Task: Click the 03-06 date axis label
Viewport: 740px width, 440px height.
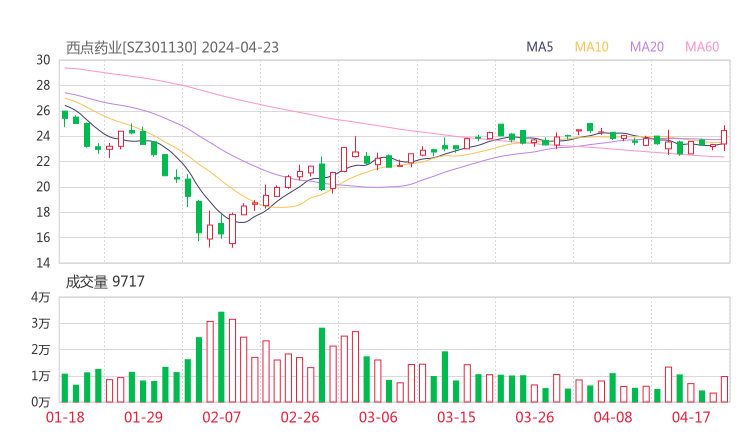Action: click(x=378, y=417)
